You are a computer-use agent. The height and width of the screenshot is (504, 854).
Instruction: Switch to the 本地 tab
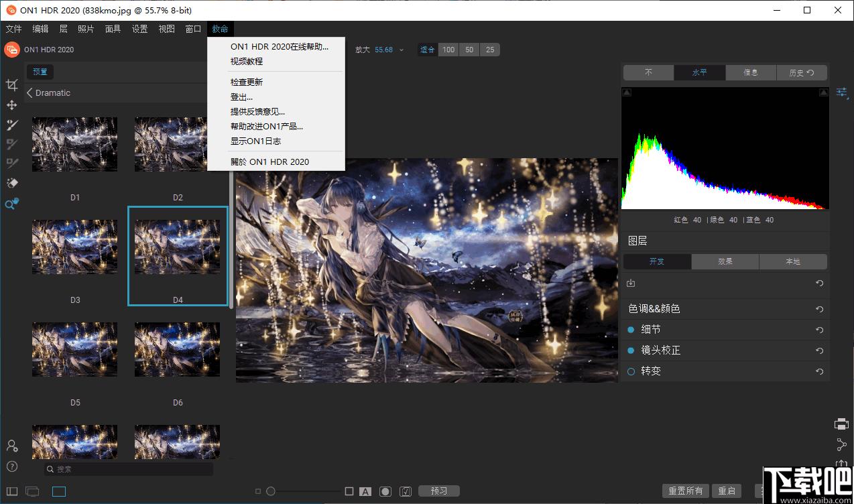point(793,261)
